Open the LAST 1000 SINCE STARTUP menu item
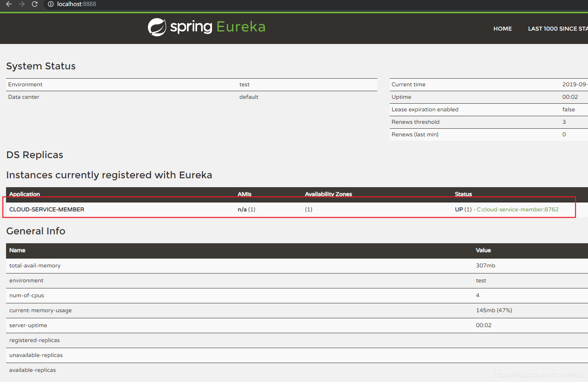 558,29
